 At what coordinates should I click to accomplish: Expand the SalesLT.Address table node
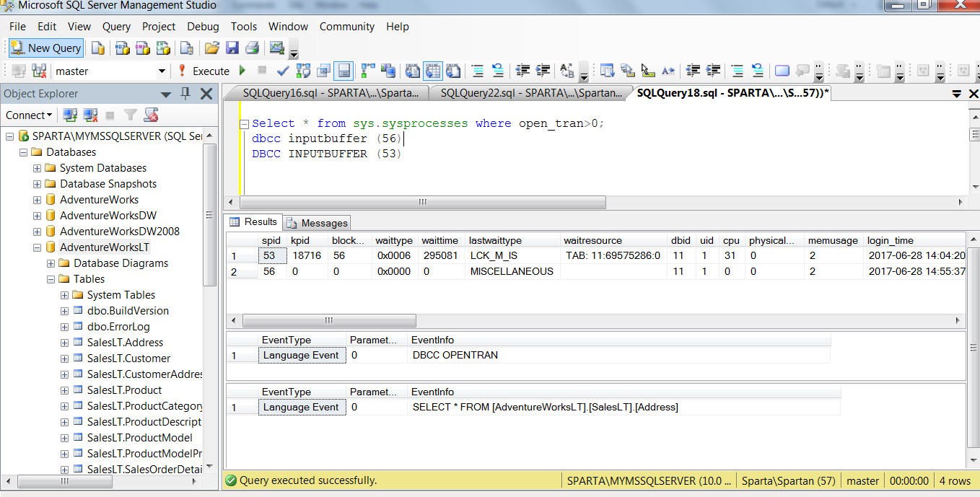[65, 343]
